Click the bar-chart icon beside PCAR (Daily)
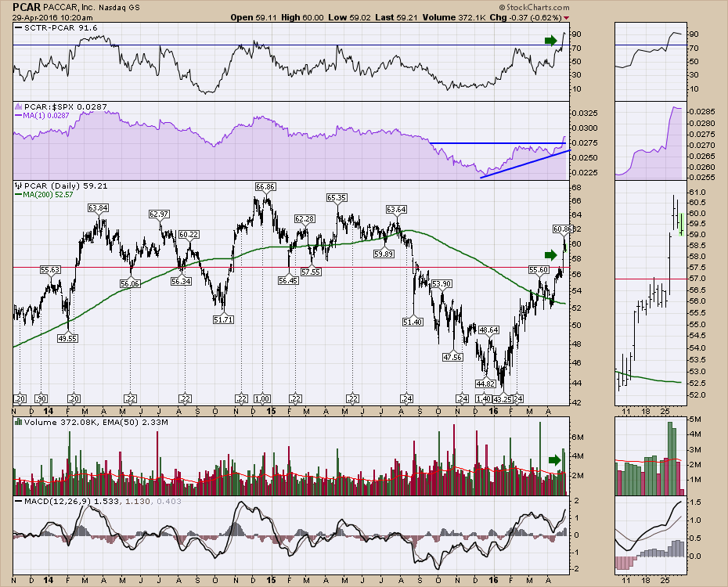The image size is (728, 587). [19, 186]
